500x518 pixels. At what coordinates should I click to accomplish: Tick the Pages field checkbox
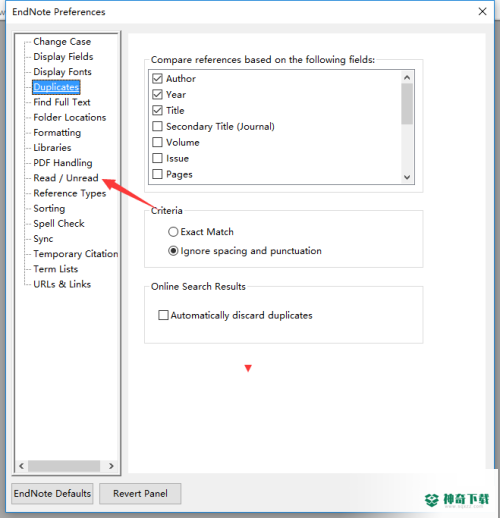tap(157, 174)
